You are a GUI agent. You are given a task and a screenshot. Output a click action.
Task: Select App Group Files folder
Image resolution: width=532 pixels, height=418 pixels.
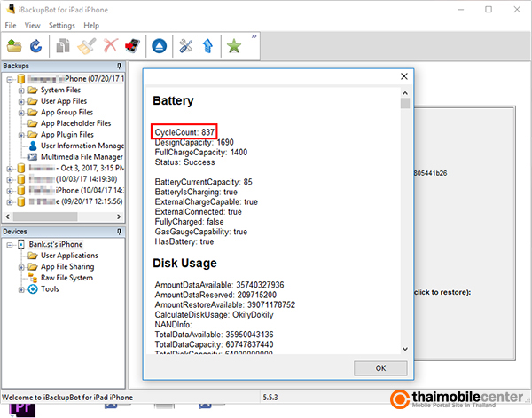[66, 112]
